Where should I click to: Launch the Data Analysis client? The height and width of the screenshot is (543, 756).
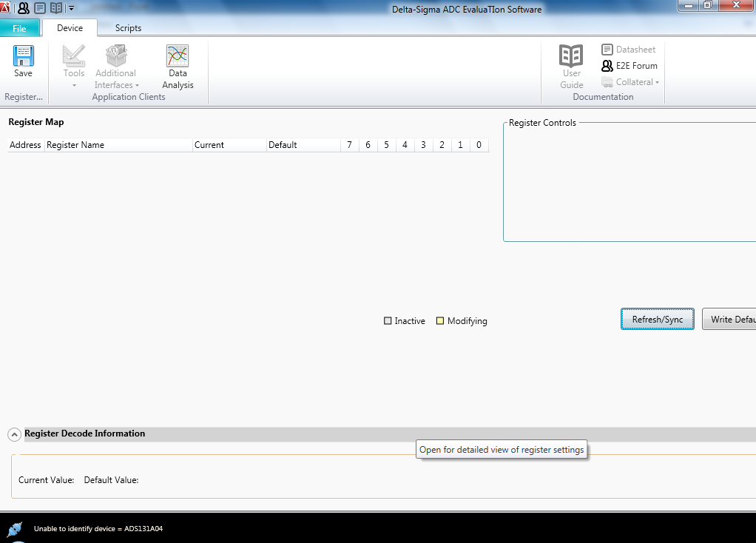coord(178,67)
